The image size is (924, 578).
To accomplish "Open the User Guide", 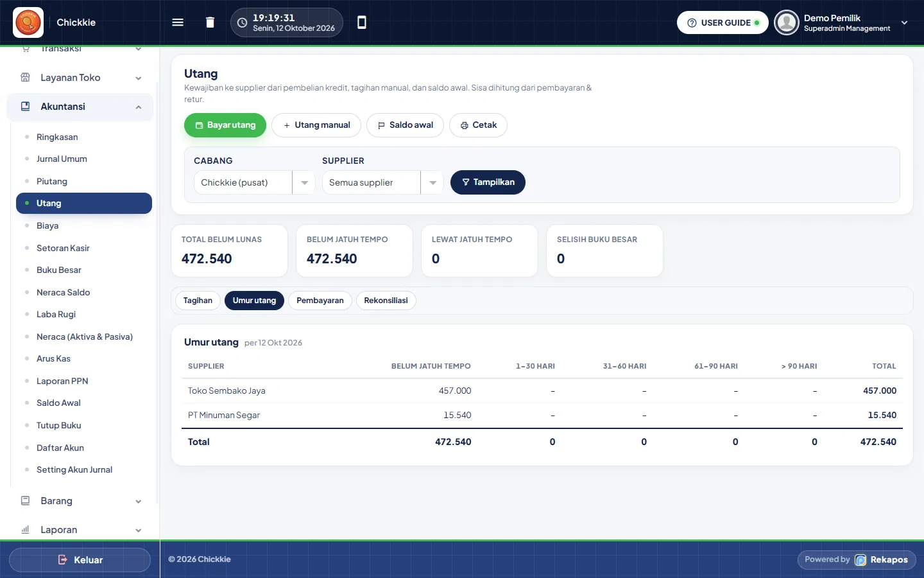I will click(x=723, y=22).
